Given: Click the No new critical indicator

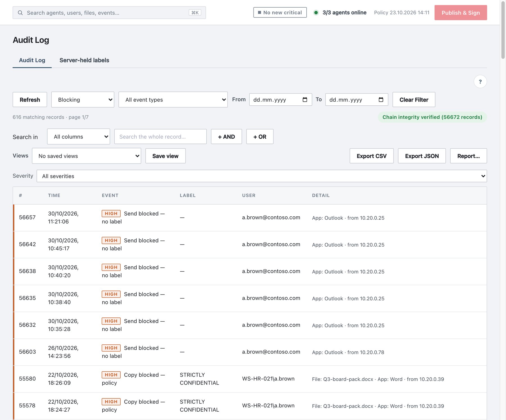Looking at the screenshot, I should pos(280,12).
